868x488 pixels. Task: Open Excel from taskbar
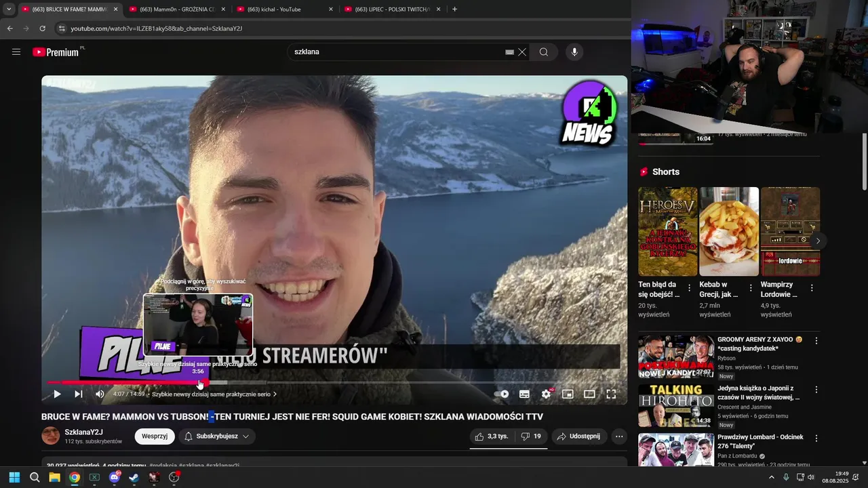[94, 477]
